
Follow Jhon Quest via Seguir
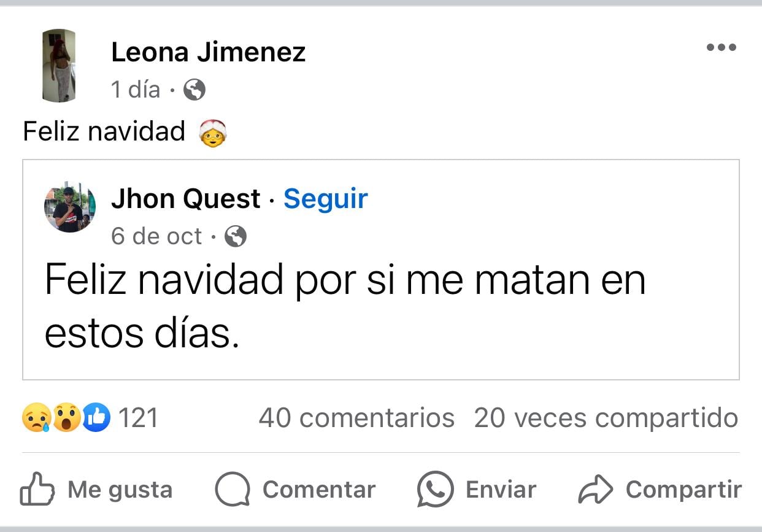[325, 198]
